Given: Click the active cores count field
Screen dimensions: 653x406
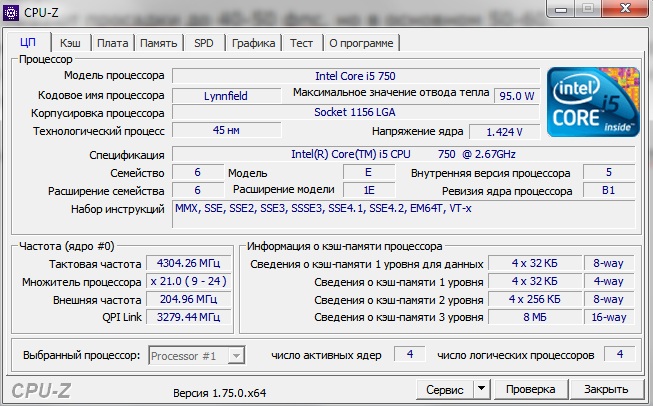Looking at the screenshot, I should pyautogui.click(x=410, y=354).
